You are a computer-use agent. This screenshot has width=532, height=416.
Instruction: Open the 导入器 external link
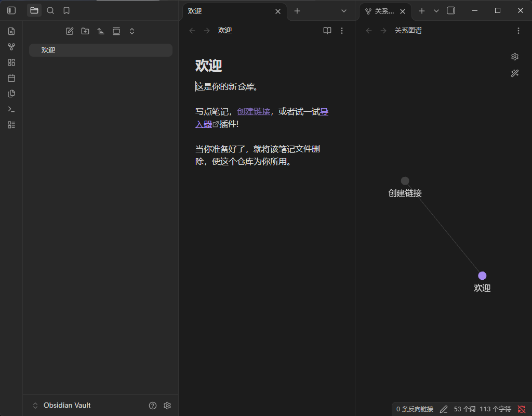[204, 124]
